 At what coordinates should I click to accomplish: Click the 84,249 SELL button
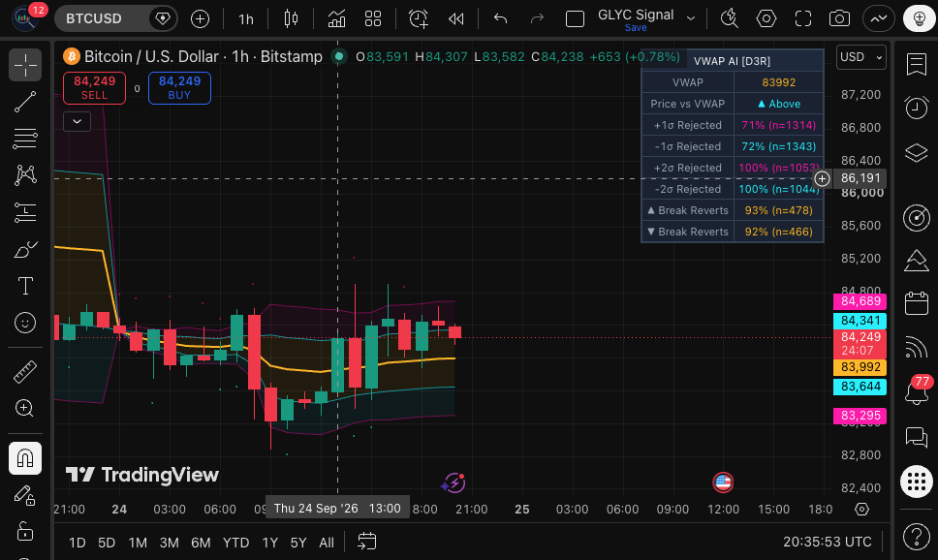point(95,88)
